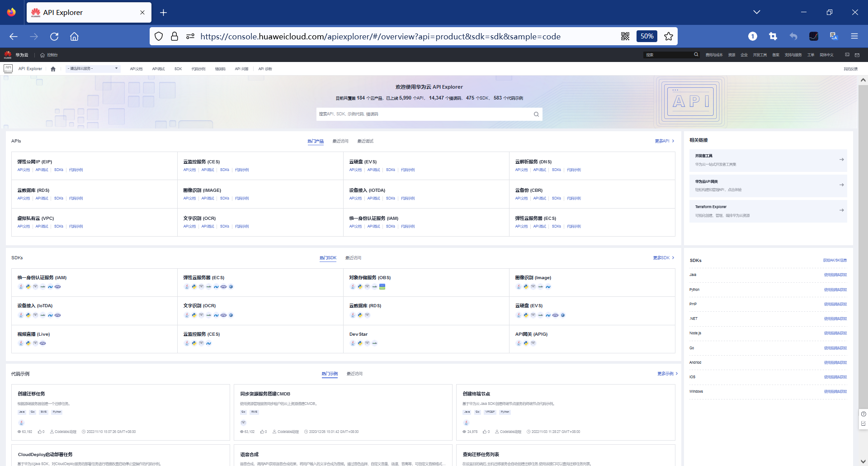Image resolution: width=868 pixels, height=466 pixels.
Task: Click the screenshot crop icon in Firefox toolbar
Action: click(x=773, y=37)
